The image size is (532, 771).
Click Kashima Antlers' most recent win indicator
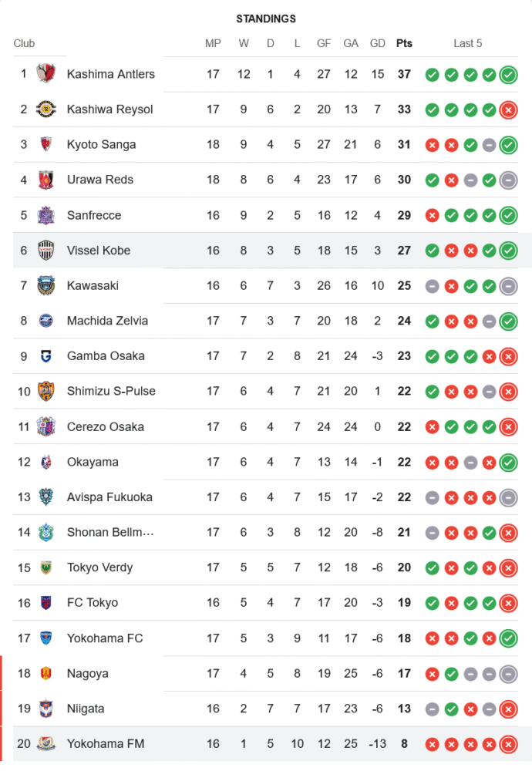[508, 75]
